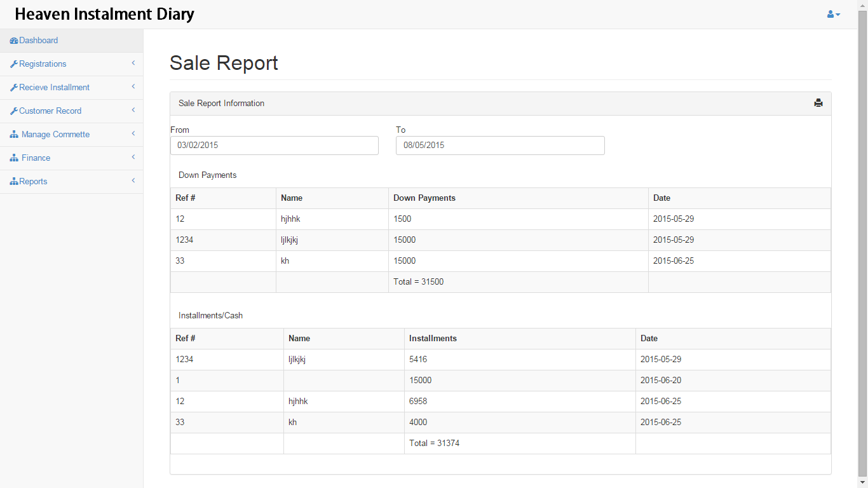The image size is (868, 488).
Task: Click the sitemap icon beside Reports
Action: [x=14, y=182]
